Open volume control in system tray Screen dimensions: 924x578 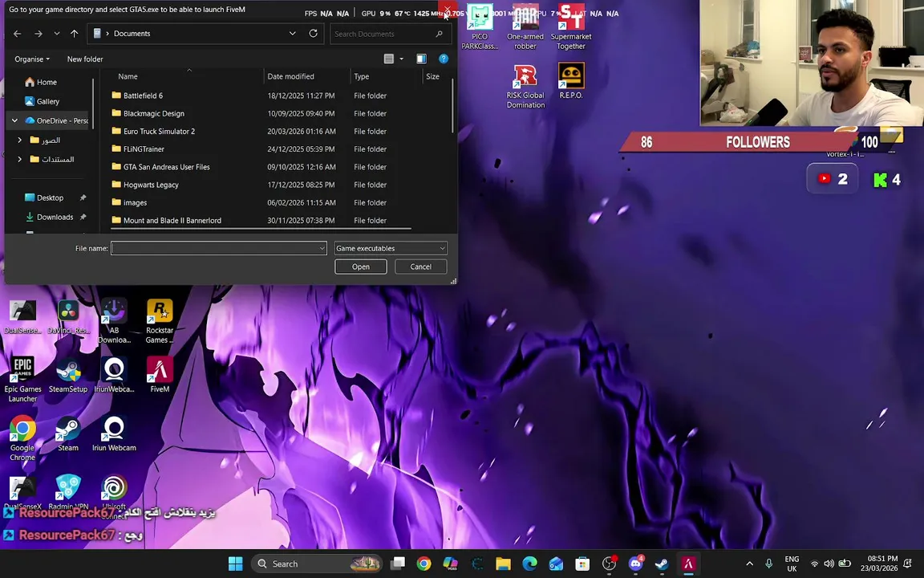pyautogui.click(x=829, y=564)
